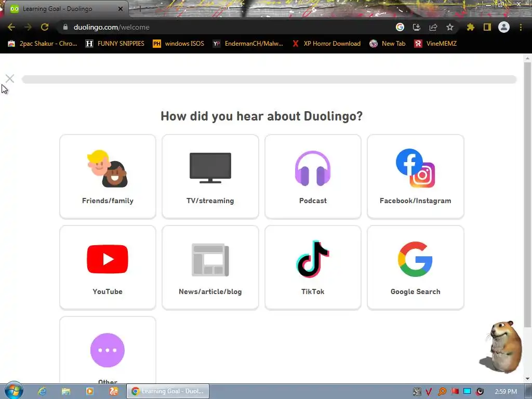Viewport: 532px width, 399px height.
Task: Click the blue monitor tray icon
Action: pyautogui.click(x=467, y=392)
